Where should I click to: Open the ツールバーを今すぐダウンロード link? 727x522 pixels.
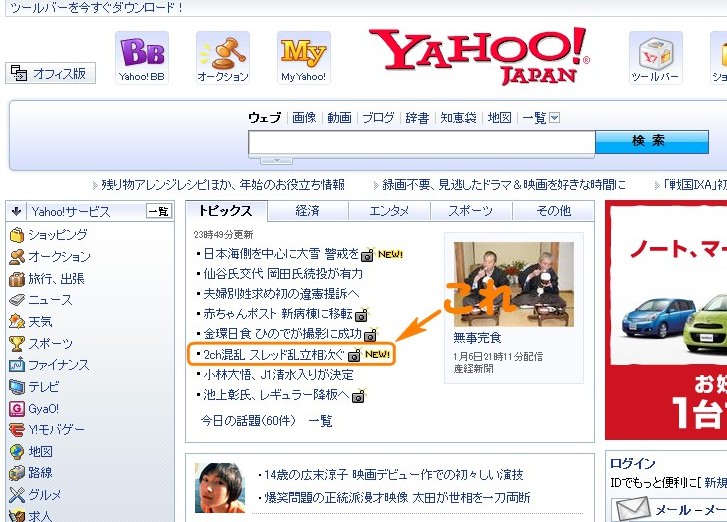click(x=96, y=8)
